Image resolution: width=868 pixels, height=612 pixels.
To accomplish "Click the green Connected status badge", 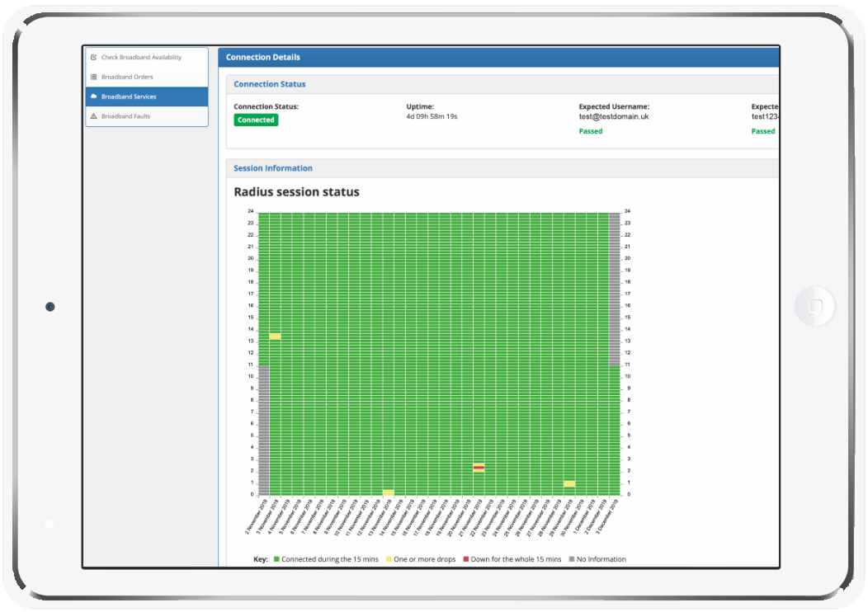I will point(256,120).
